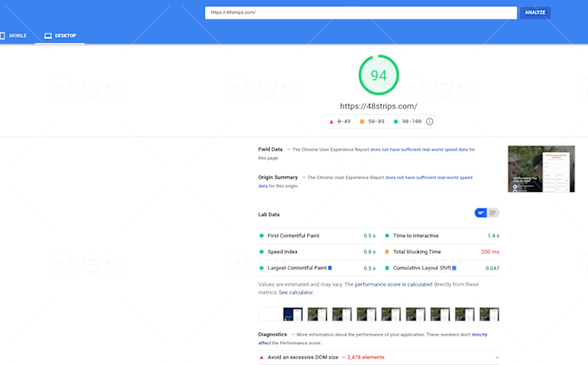Click red triangle beside excessive DOM size
The image size is (588, 365).
point(261,357)
